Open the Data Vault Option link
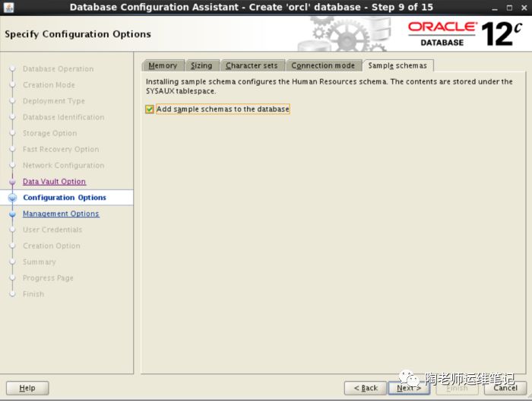The height and width of the screenshot is (403, 532). [x=54, y=182]
